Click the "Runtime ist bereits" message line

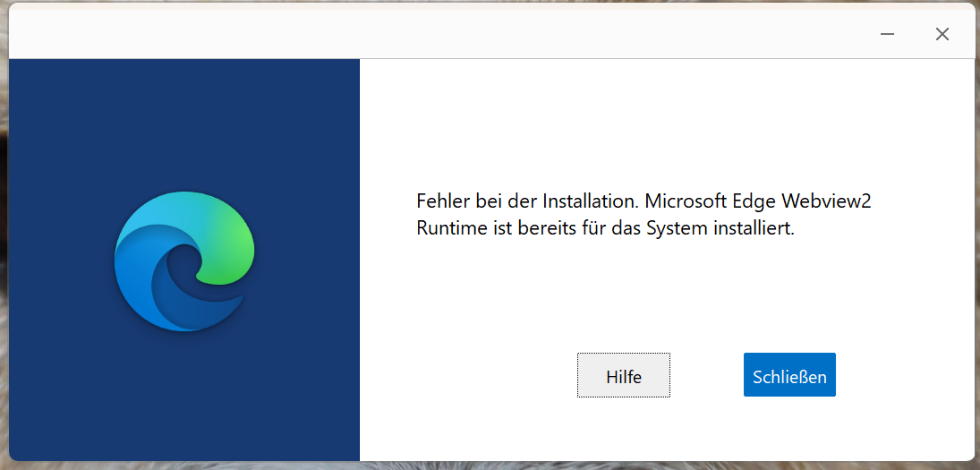[605, 228]
